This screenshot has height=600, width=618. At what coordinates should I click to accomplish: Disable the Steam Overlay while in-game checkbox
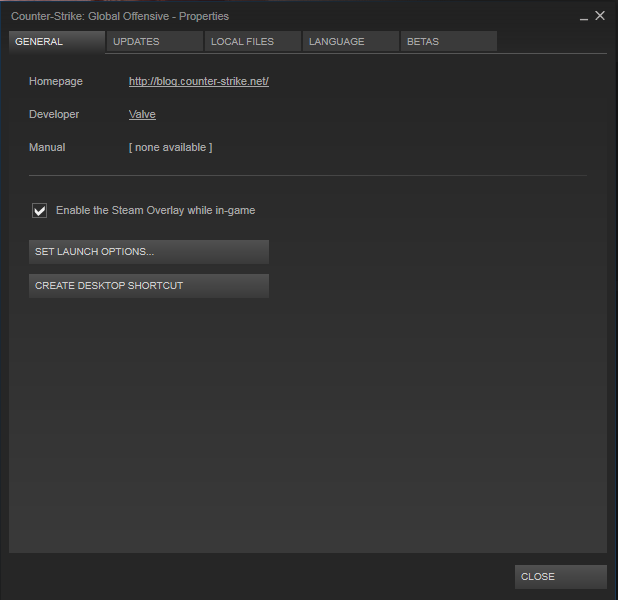[x=39, y=211]
